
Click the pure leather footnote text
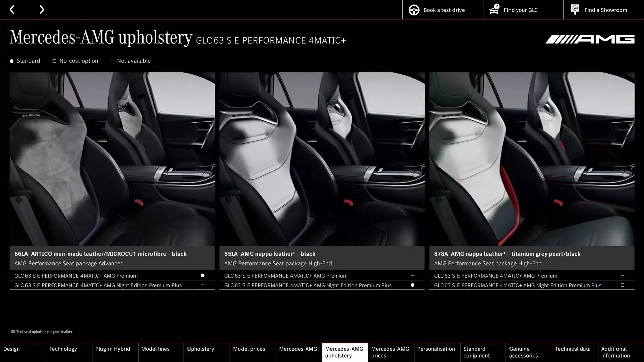[41, 331]
